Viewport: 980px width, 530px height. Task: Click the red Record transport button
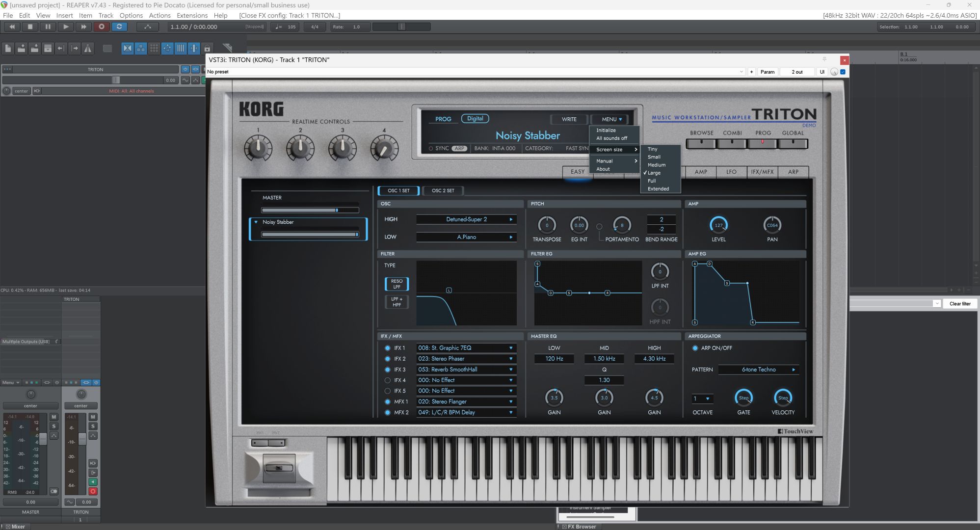point(101,27)
